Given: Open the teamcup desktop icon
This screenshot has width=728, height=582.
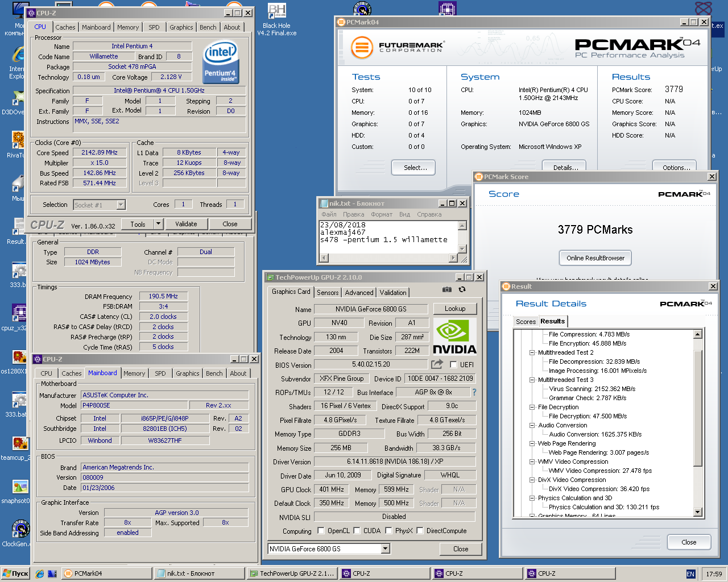Looking at the screenshot, I should (17, 448).
